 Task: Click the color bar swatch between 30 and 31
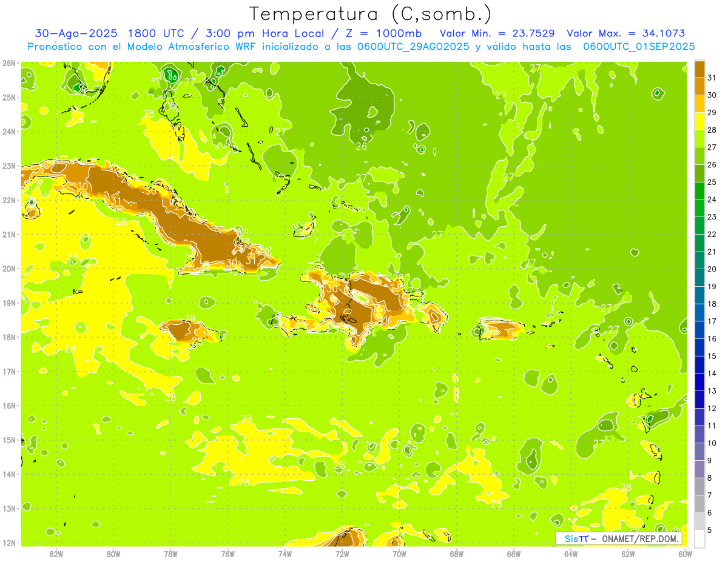click(699, 86)
